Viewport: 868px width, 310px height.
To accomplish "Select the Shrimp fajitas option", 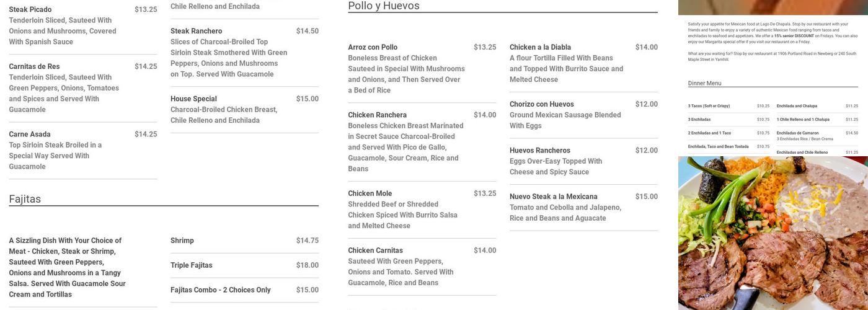I will [x=182, y=241].
